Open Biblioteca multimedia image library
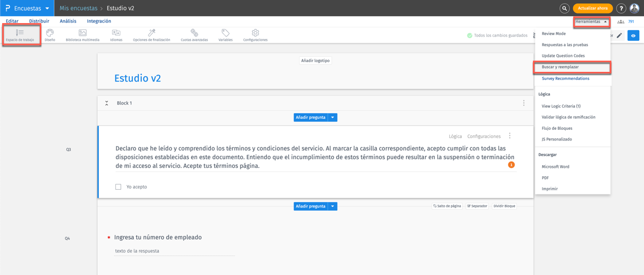Viewport: 644px width, 275px height. pos(82,35)
